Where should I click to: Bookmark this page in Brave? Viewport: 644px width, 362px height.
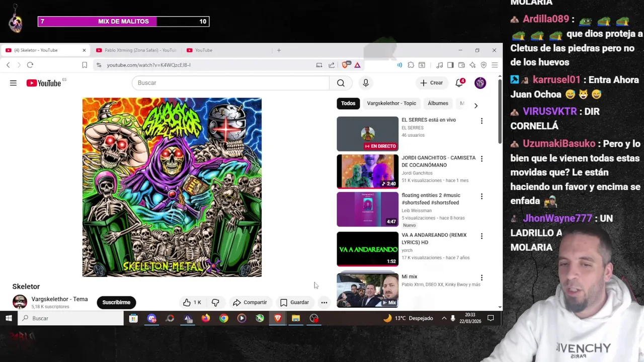click(85, 65)
